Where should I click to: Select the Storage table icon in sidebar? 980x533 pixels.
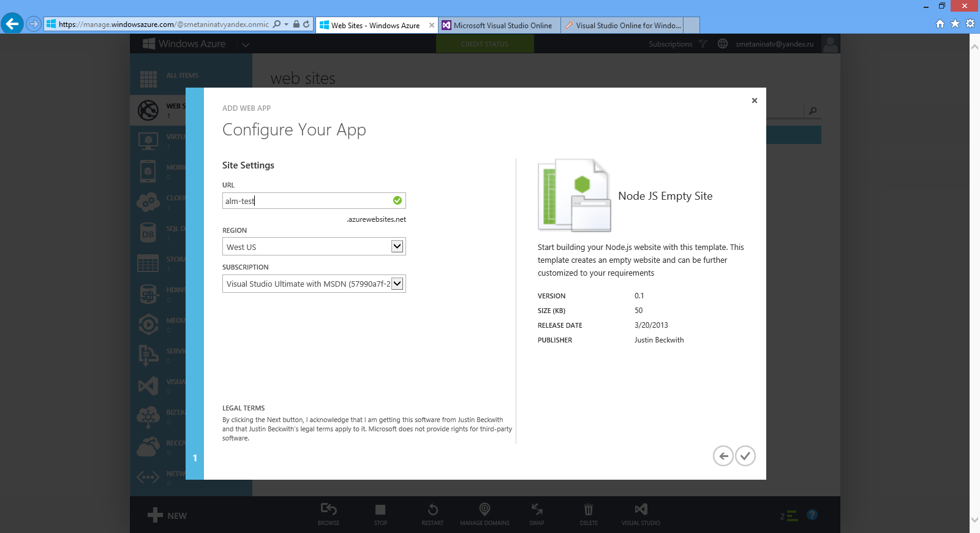[148, 263]
